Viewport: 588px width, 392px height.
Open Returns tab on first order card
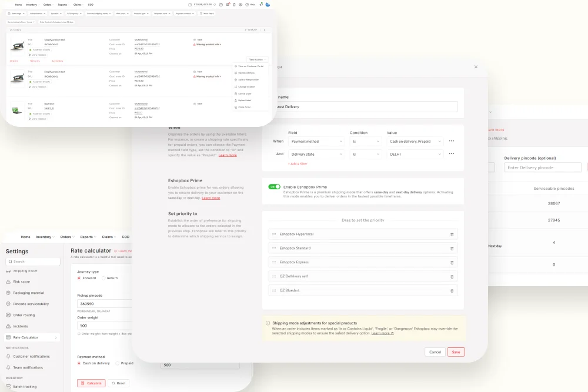click(x=35, y=61)
